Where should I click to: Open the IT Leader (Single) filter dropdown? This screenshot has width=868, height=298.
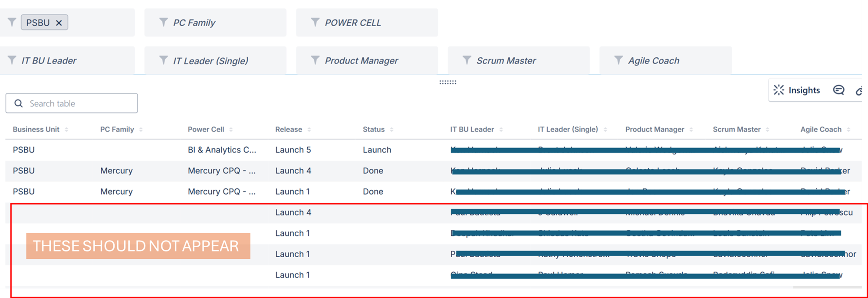tap(215, 60)
